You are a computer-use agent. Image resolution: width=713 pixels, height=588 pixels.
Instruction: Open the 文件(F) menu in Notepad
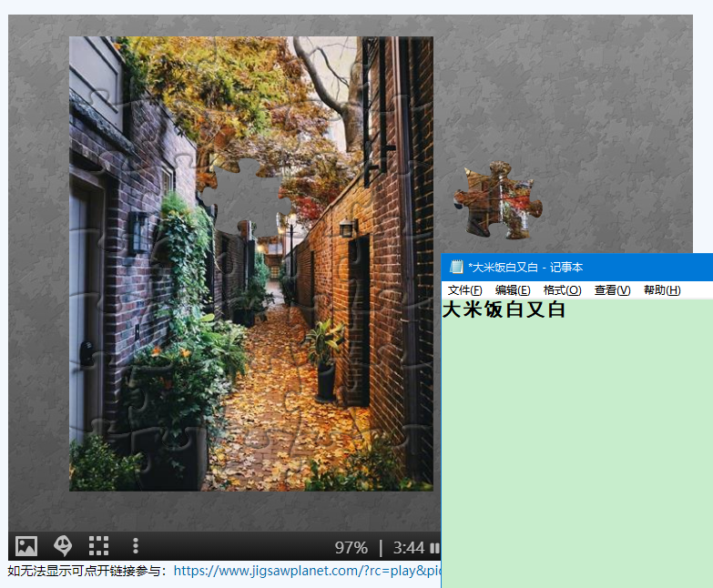point(464,290)
